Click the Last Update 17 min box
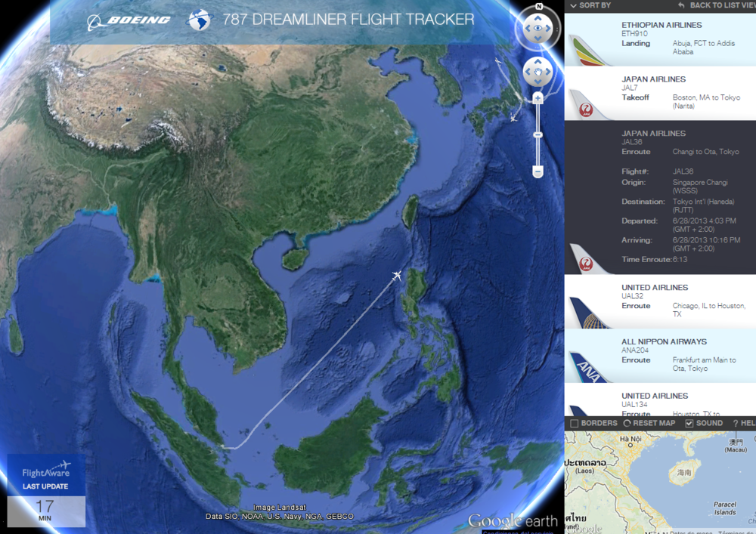756x534 pixels. coord(46,491)
